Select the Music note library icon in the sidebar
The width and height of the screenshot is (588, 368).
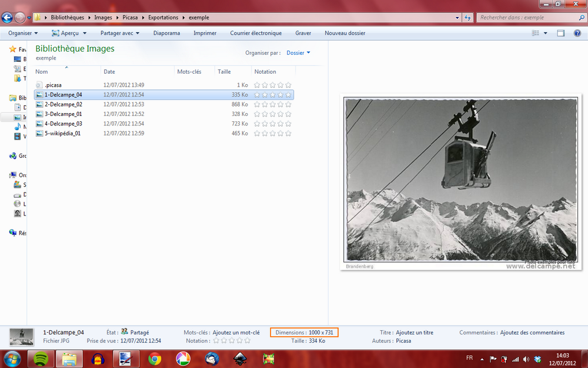(17, 127)
